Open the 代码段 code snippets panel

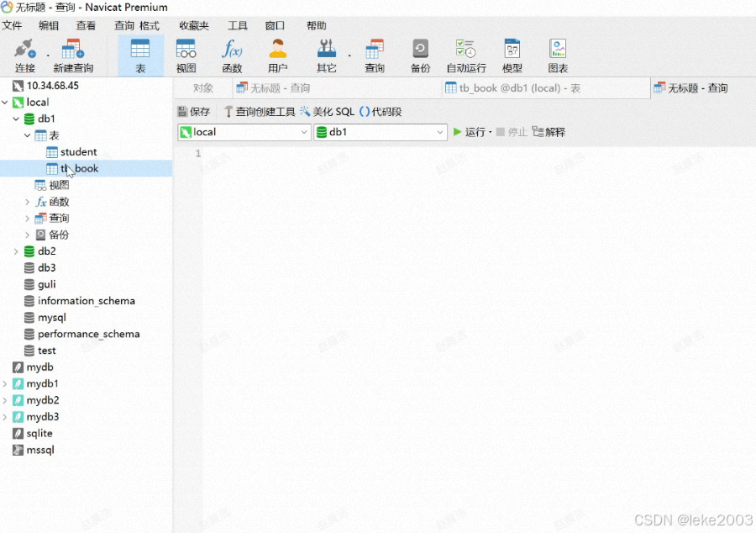tap(381, 112)
